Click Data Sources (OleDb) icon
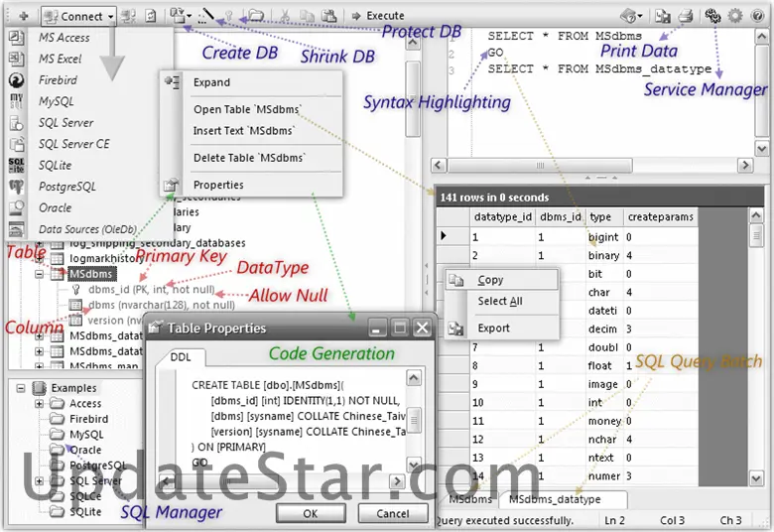Viewport: 774px width, 532px height. point(16,229)
